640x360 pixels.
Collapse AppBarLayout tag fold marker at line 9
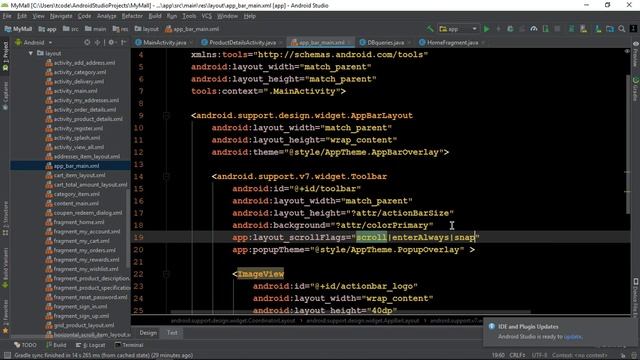pyautogui.click(x=166, y=116)
